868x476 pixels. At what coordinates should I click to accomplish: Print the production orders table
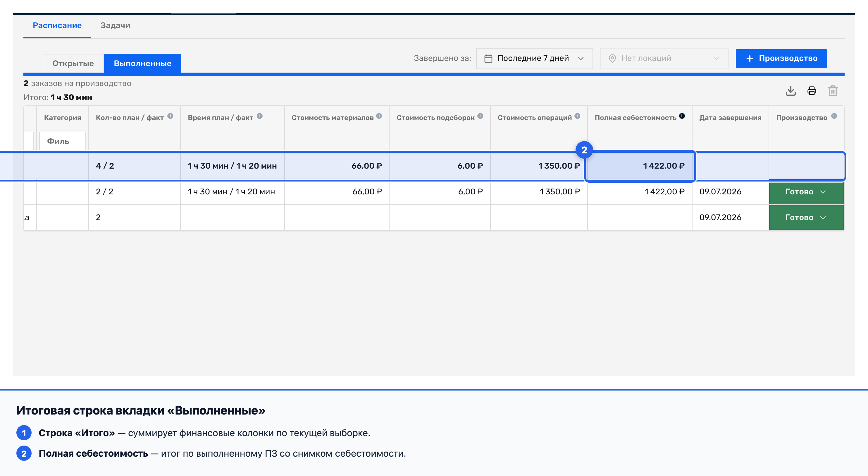(812, 91)
